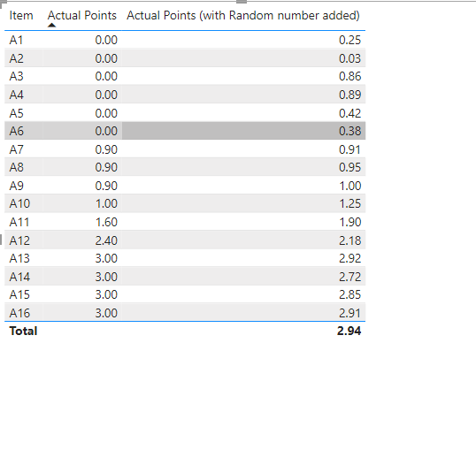Click the random number added column header
Viewport: 476px width, 465px height.
coord(243,15)
